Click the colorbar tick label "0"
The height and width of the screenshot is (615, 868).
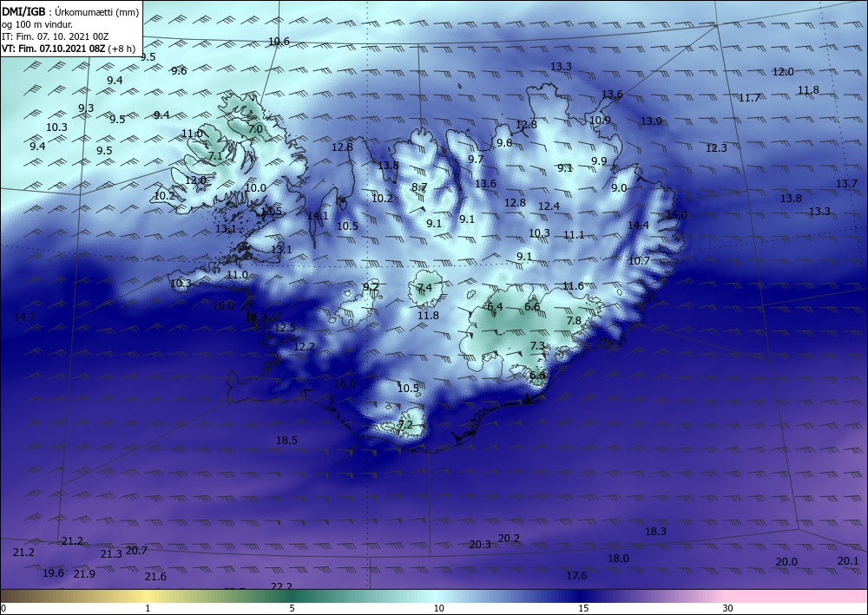tap(3, 609)
